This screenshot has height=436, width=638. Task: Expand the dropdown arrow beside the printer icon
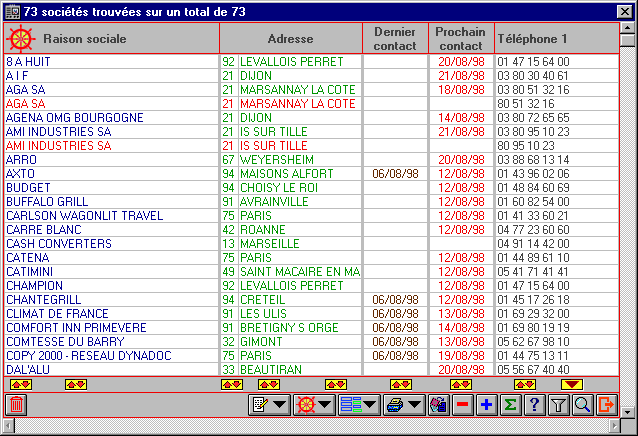click(x=414, y=405)
